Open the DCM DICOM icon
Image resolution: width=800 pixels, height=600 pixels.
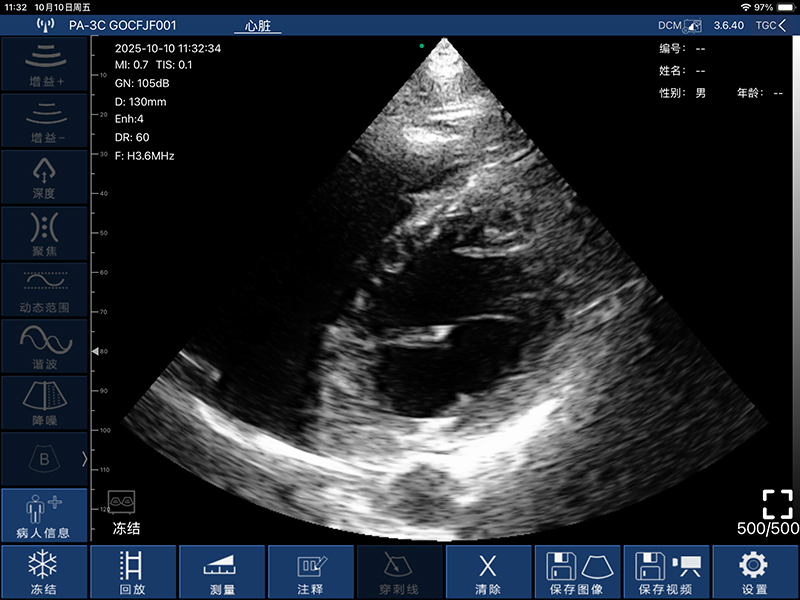pyautogui.click(x=678, y=25)
